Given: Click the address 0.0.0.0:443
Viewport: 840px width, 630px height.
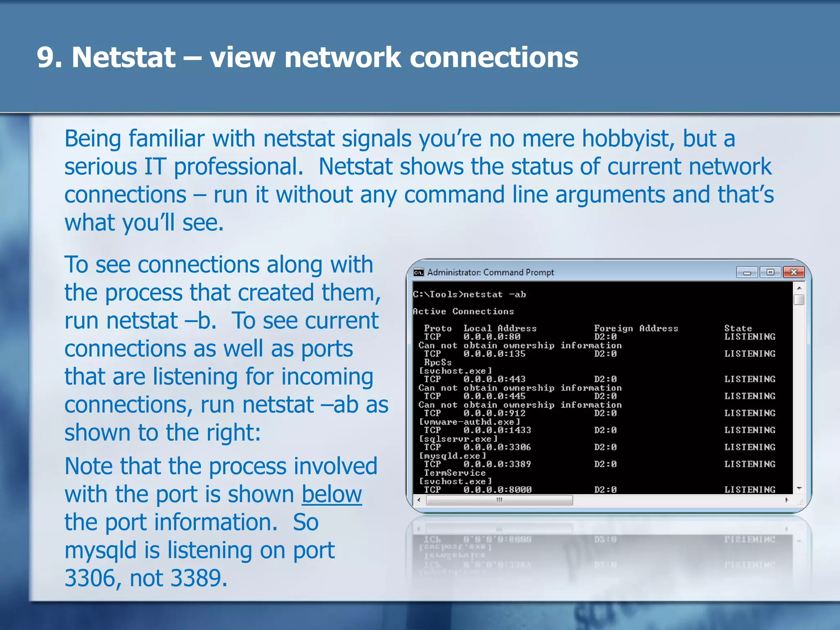Looking at the screenshot, I should 495,379.
